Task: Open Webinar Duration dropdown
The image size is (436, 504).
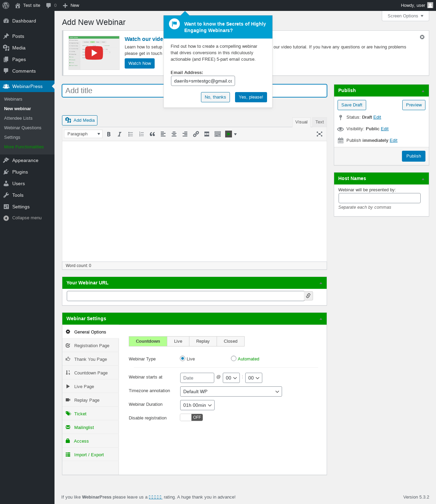Action: (x=197, y=405)
